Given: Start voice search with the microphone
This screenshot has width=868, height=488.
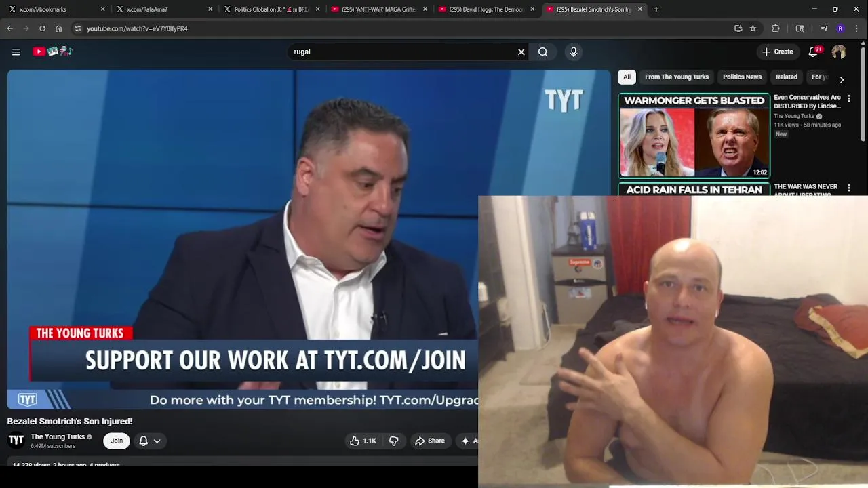Looking at the screenshot, I should point(574,52).
